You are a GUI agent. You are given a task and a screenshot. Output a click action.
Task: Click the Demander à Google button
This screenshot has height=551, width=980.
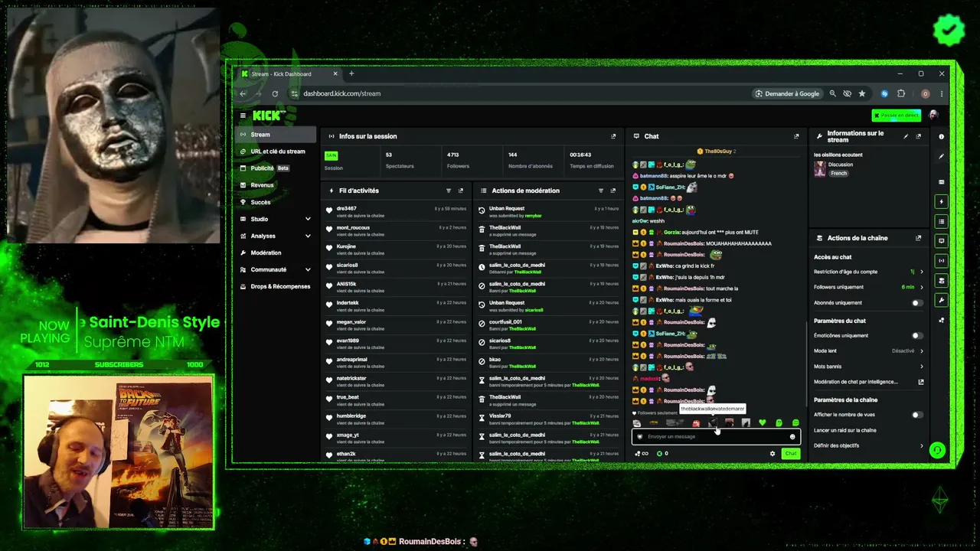(x=787, y=93)
